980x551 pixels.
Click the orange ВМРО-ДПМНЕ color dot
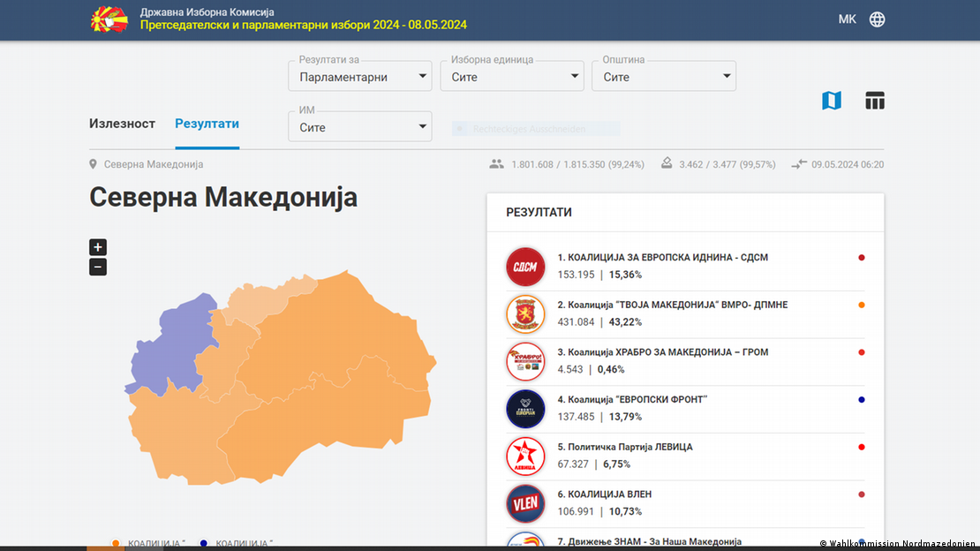pos(861,305)
